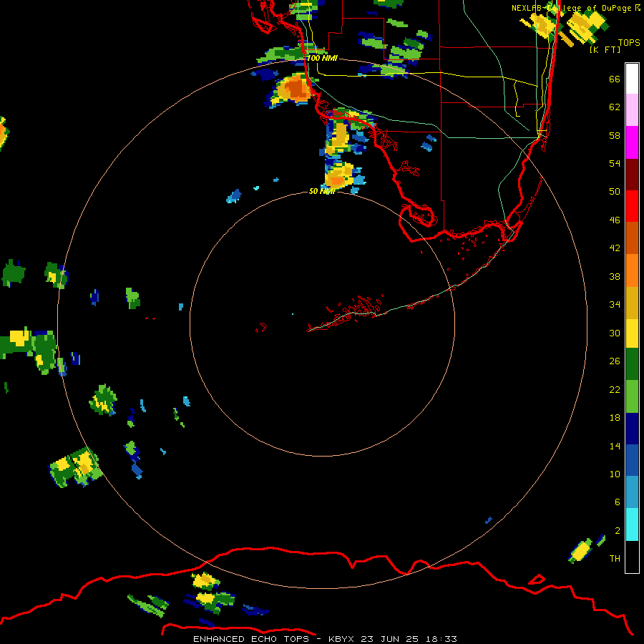The image size is (644, 644).
Task: Click the light pink legend swatch
Action: pos(632,109)
